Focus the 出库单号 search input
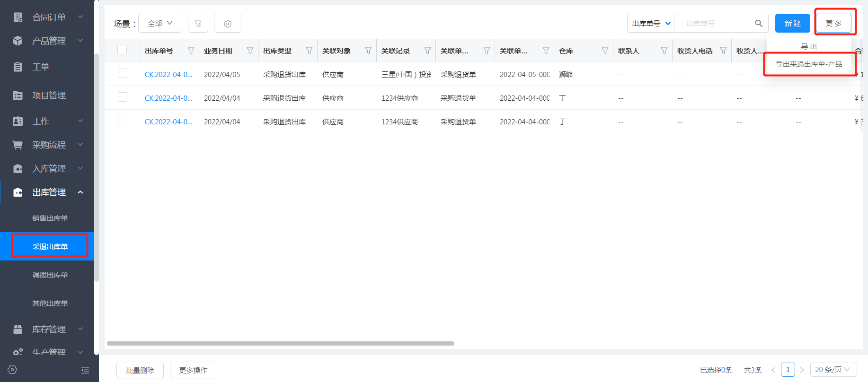This screenshot has width=868, height=382. [x=715, y=23]
